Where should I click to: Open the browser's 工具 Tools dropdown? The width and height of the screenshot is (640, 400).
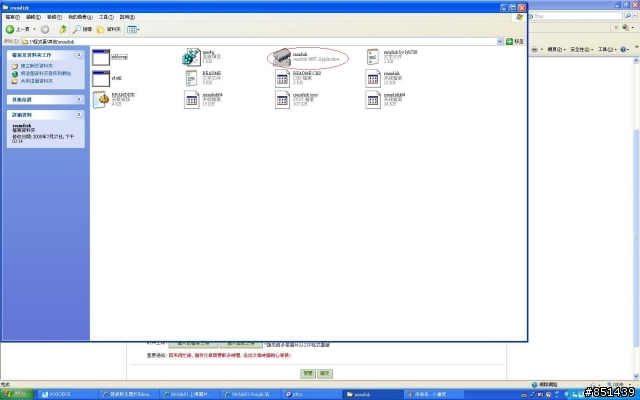click(x=607, y=49)
